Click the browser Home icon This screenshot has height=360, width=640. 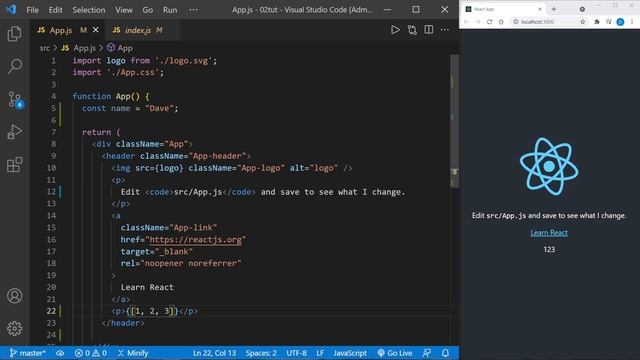pos(501,22)
